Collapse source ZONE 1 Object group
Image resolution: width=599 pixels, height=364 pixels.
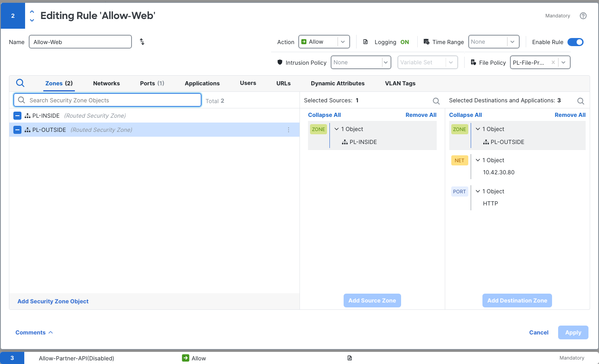pos(336,129)
